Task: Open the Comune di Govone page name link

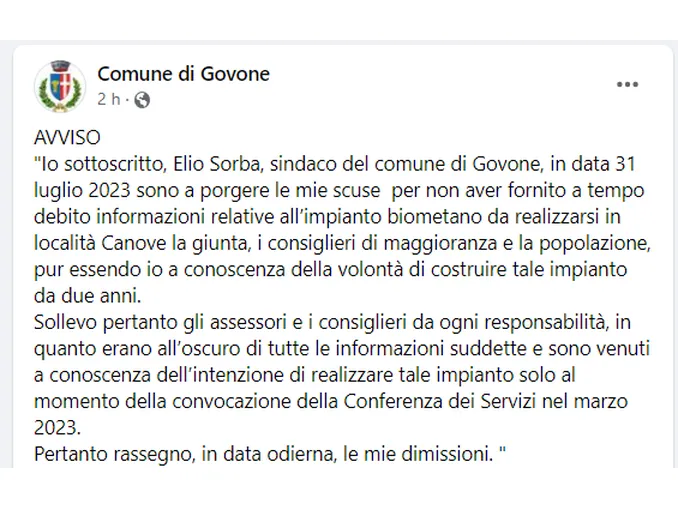Action: click(x=183, y=74)
